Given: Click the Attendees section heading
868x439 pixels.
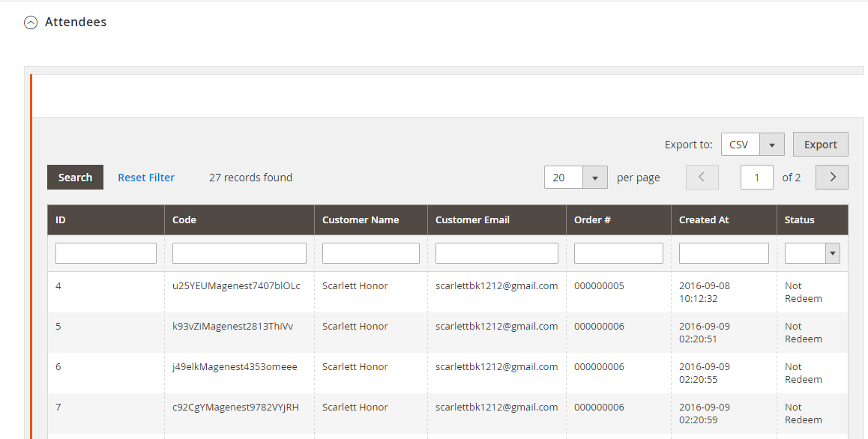Looking at the screenshot, I should (75, 22).
